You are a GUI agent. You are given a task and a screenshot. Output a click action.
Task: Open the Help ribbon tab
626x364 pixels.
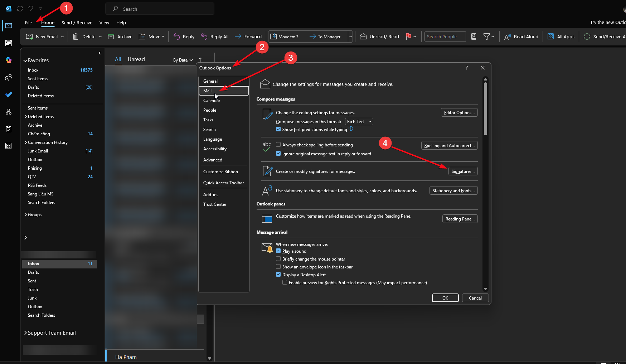[121, 23]
